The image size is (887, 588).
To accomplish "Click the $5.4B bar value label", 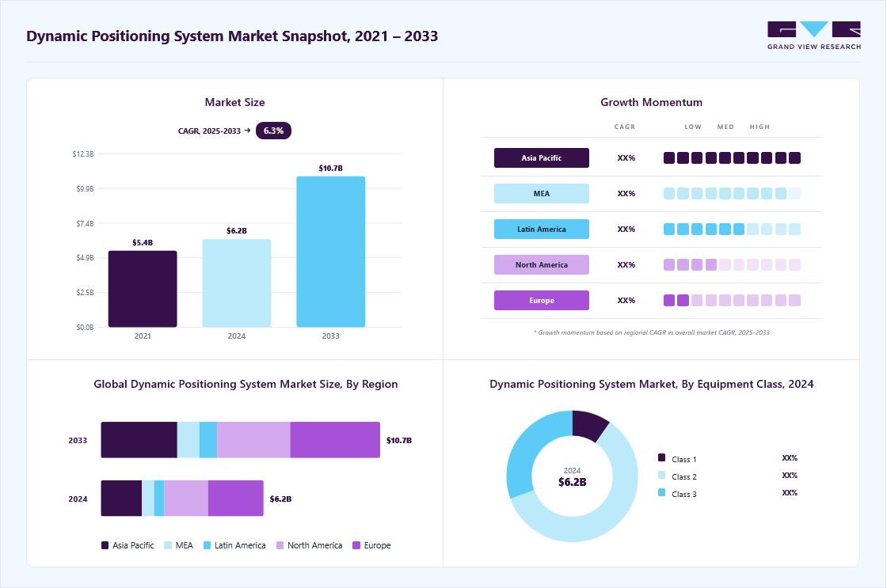I will 143,242.
